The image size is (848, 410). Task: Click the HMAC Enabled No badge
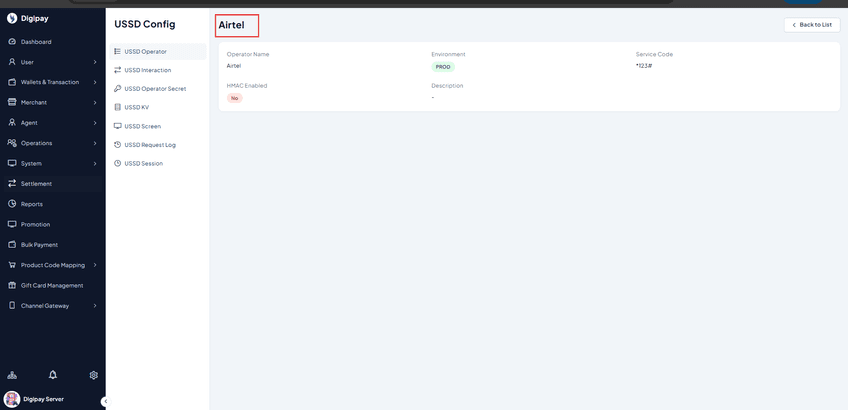[x=234, y=98]
